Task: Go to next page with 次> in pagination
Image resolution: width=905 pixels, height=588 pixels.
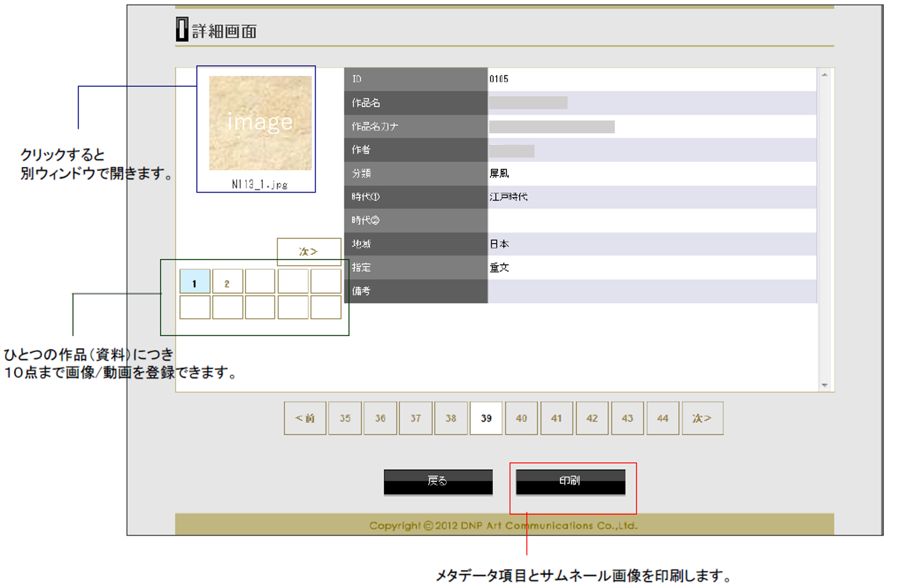Action: (x=702, y=418)
